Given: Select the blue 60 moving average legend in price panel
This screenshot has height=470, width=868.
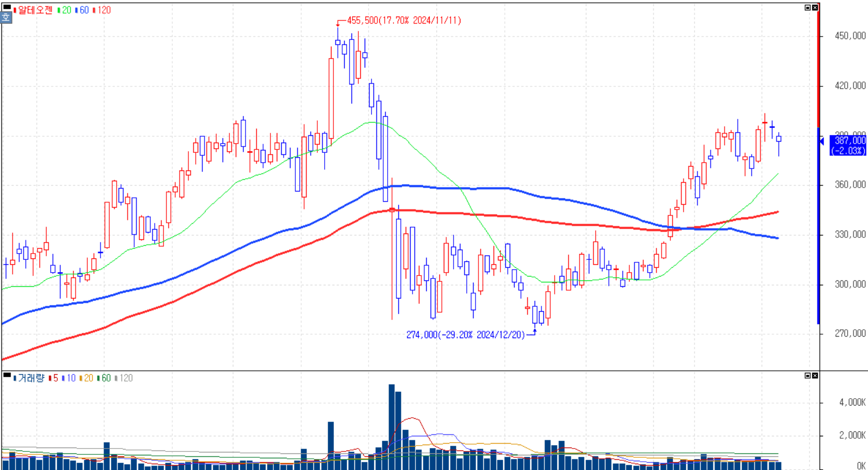Looking at the screenshot, I should pyautogui.click(x=82, y=10).
